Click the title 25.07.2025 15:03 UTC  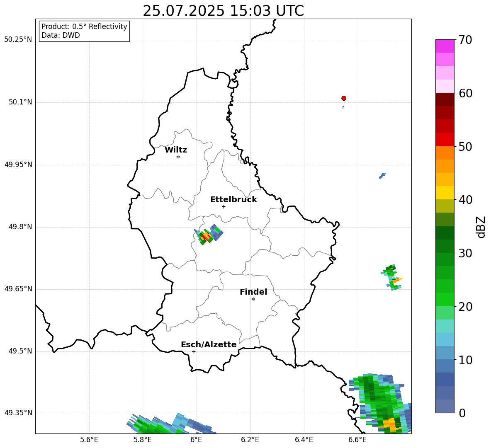(x=223, y=11)
